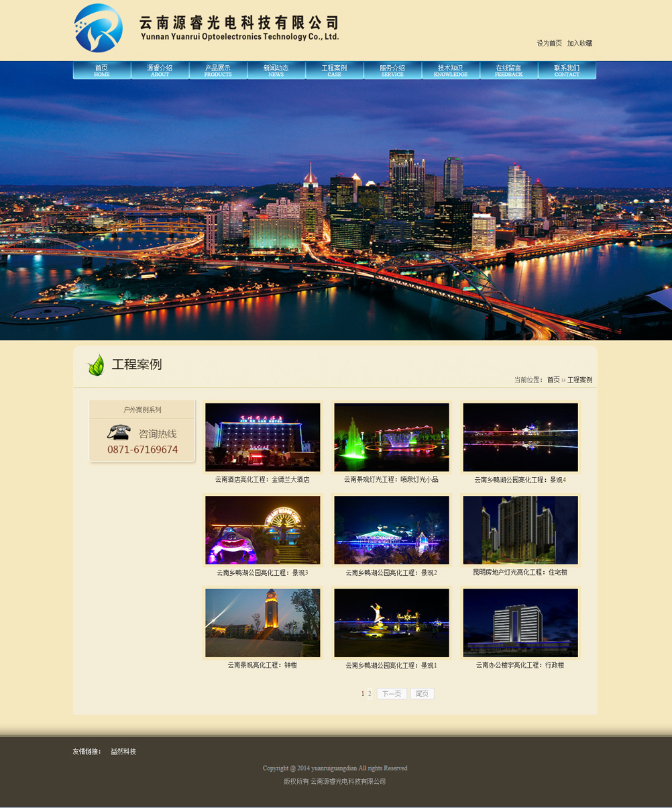Open 在线留言 FEEDBACK page

(508, 70)
